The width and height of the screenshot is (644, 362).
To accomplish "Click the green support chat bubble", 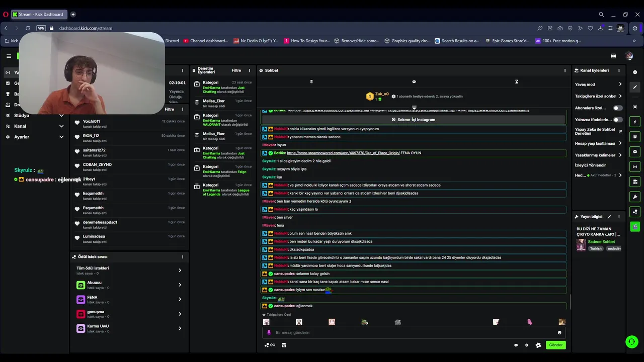I will point(632,342).
